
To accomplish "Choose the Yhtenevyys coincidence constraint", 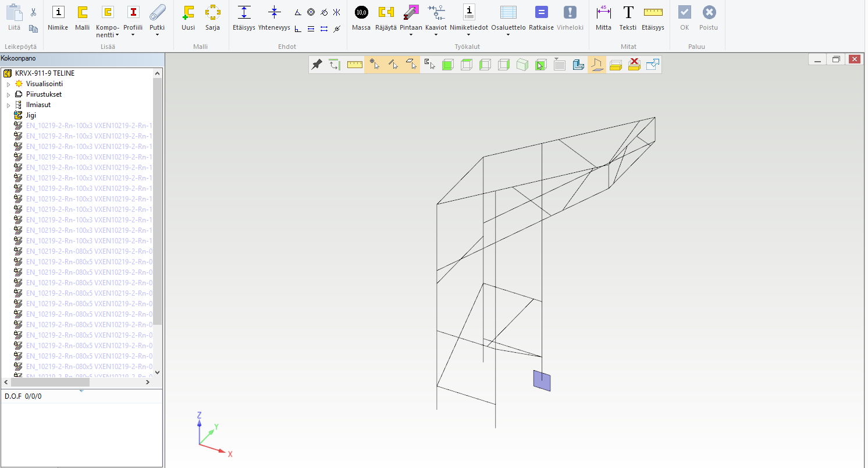I will point(275,17).
